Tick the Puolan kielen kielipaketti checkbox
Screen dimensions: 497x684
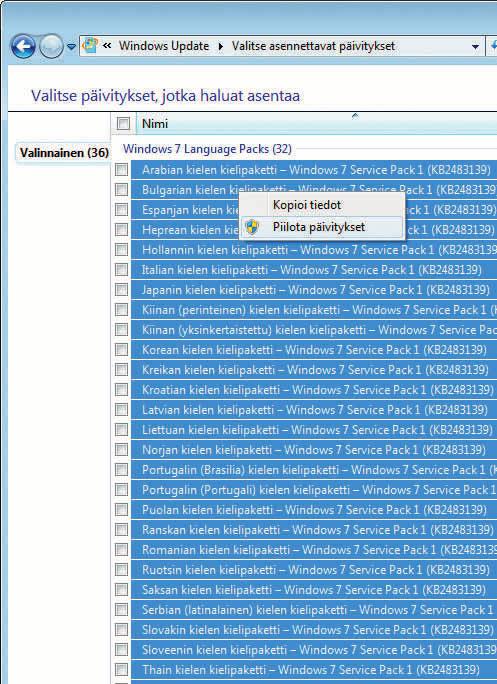click(x=121, y=510)
